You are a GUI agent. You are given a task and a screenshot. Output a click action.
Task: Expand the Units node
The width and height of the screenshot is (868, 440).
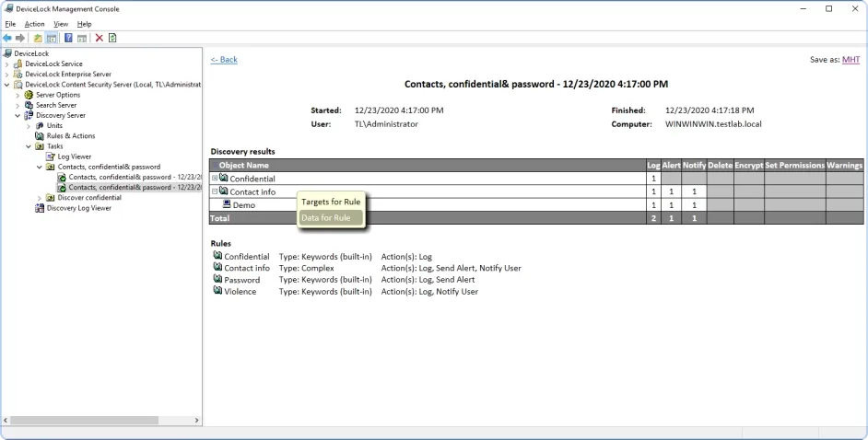click(x=29, y=126)
